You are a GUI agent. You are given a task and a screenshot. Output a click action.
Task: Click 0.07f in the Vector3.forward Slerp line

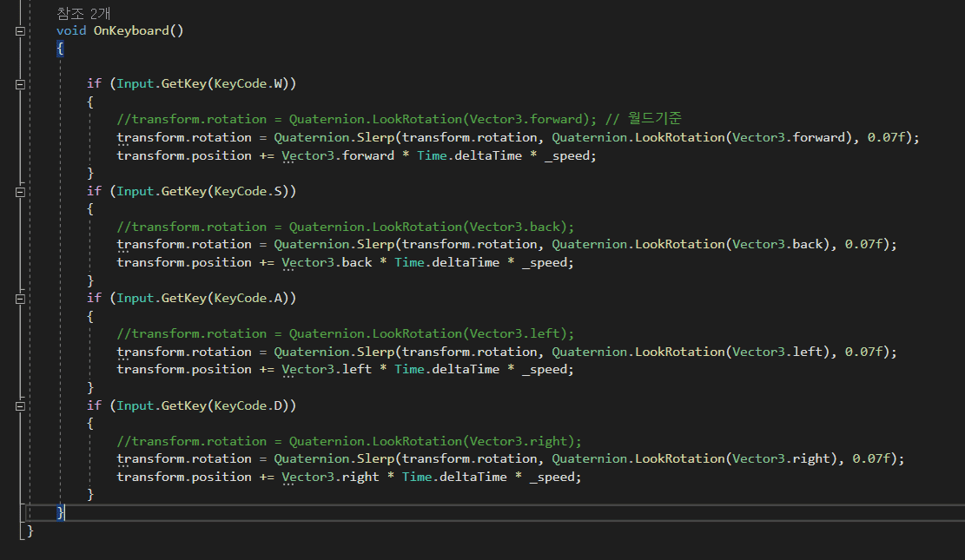(x=886, y=137)
